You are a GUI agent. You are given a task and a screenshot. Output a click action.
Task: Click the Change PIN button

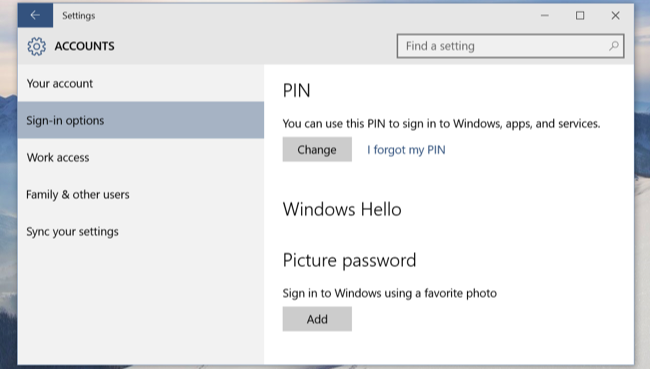click(317, 149)
